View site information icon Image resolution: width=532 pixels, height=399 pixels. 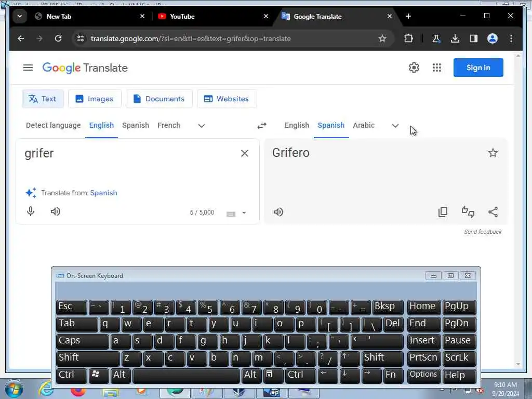(x=81, y=38)
